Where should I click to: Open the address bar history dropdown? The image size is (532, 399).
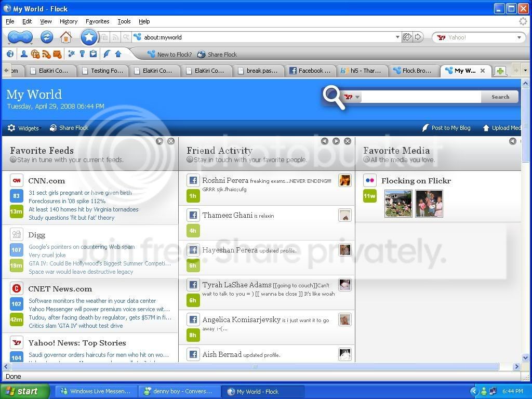397,37
